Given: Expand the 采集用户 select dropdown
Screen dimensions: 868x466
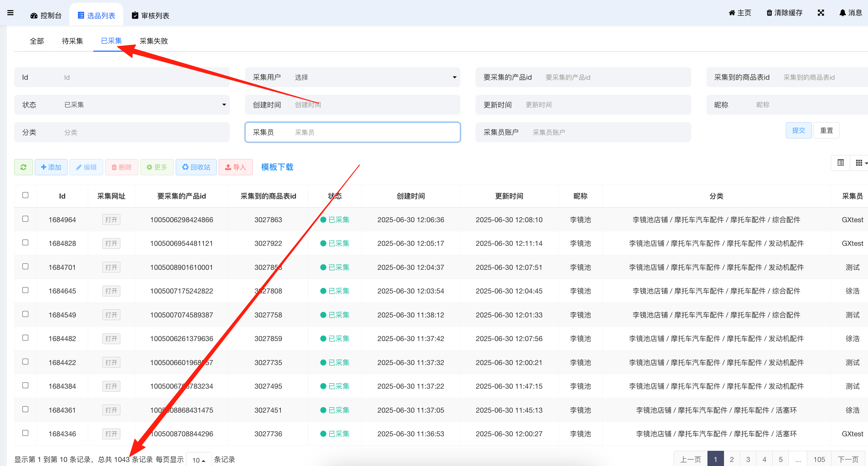Looking at the screenshot, I should (372, 77).
